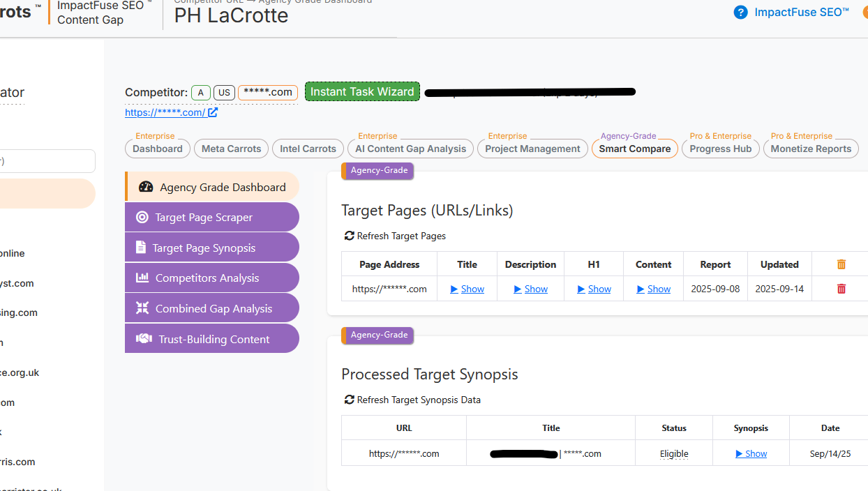
Task: Click the Eligible status cell
Action: [674, 453]
